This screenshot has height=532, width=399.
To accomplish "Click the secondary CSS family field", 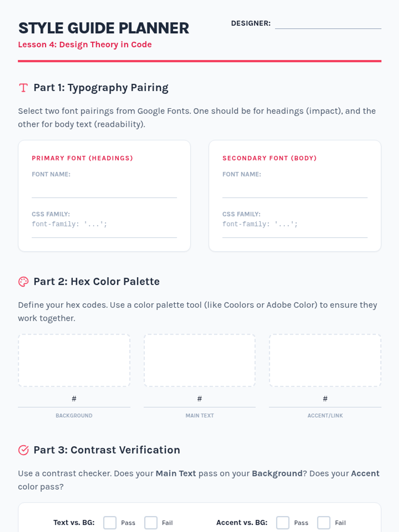I will point(295,229).
